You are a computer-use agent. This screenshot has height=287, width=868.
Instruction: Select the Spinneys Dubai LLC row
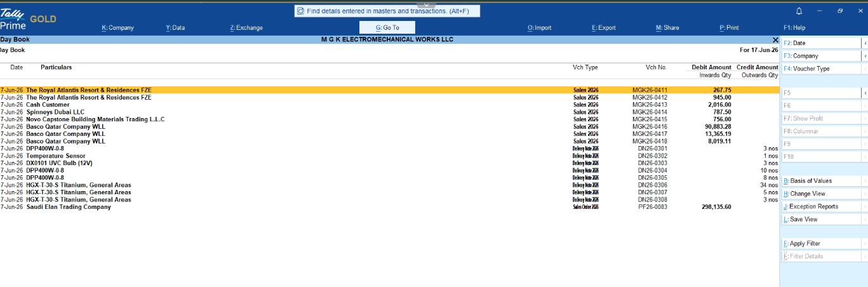pos(389,112)
